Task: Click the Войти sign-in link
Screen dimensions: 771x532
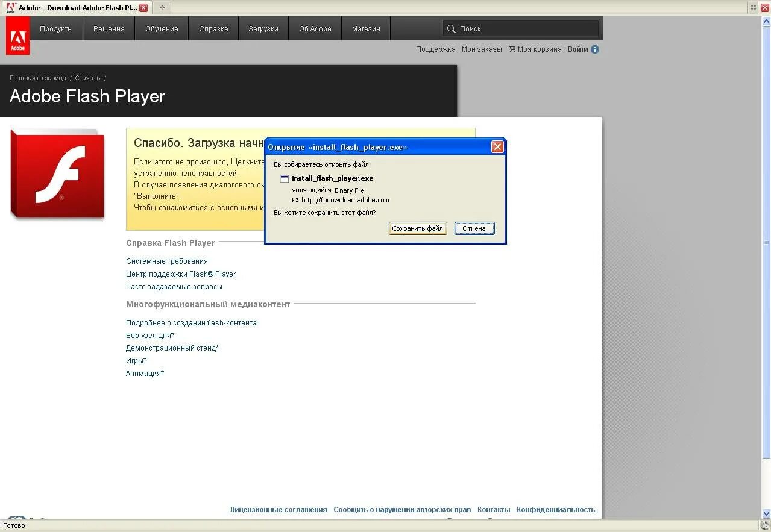Action: [x=577, y=49]
